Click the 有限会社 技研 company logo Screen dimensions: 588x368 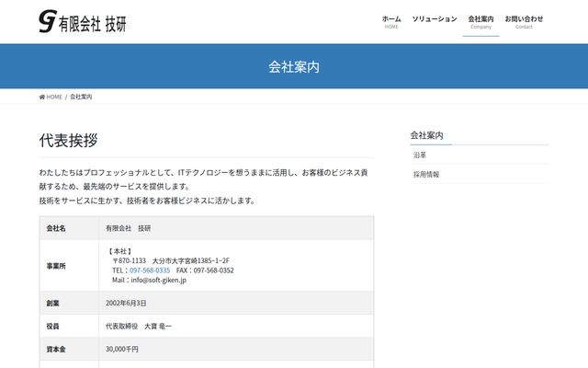coord(83,21)
